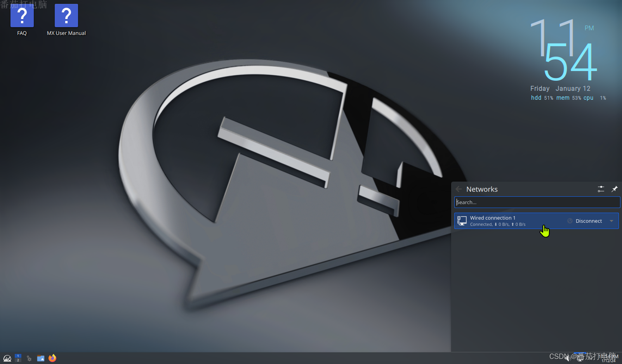The width and height of the screenshot is (622, 364).
Task: Focus the Networks search field
Action: [x=537, y=202]
